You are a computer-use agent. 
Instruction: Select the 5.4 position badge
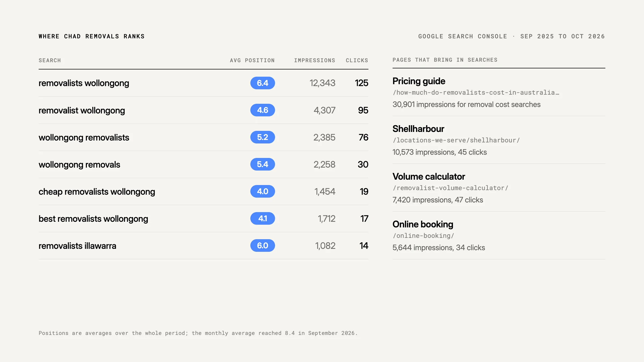coord(262,164)
